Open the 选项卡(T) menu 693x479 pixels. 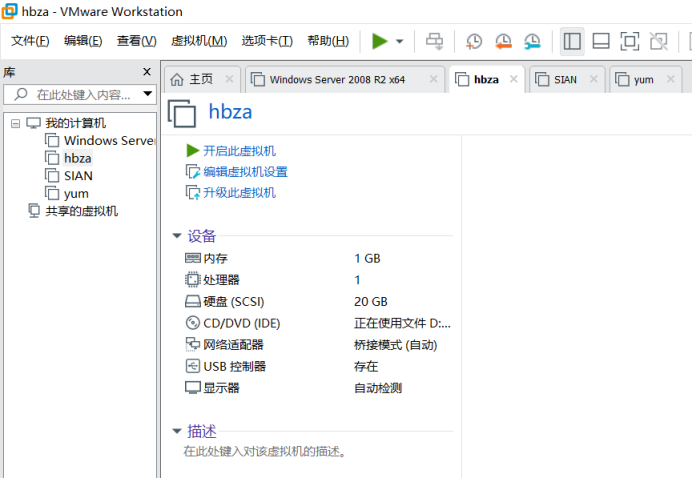[267, 41]
